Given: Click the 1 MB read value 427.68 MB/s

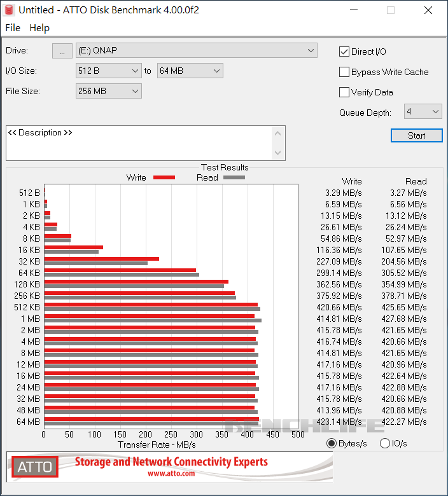Looking at the screenshot, I should pyautogui.click(x=404, y=319).
